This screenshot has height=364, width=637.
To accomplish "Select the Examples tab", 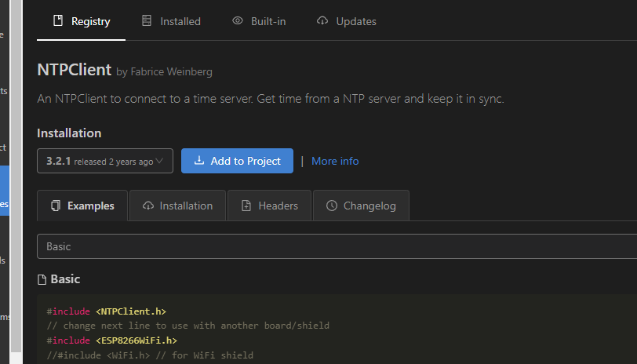I will [82, 206].
